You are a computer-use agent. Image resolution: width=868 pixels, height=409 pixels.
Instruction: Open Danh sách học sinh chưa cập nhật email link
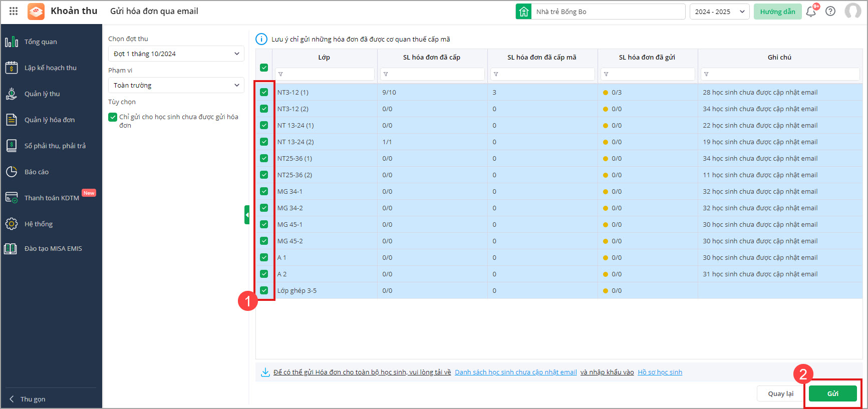pos(516,372)
